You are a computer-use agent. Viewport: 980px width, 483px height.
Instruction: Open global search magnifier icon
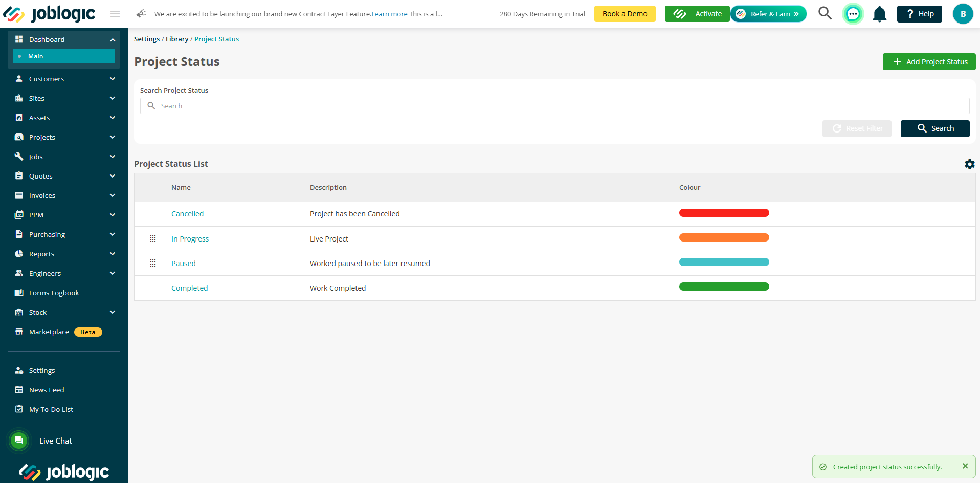point(825,13)
